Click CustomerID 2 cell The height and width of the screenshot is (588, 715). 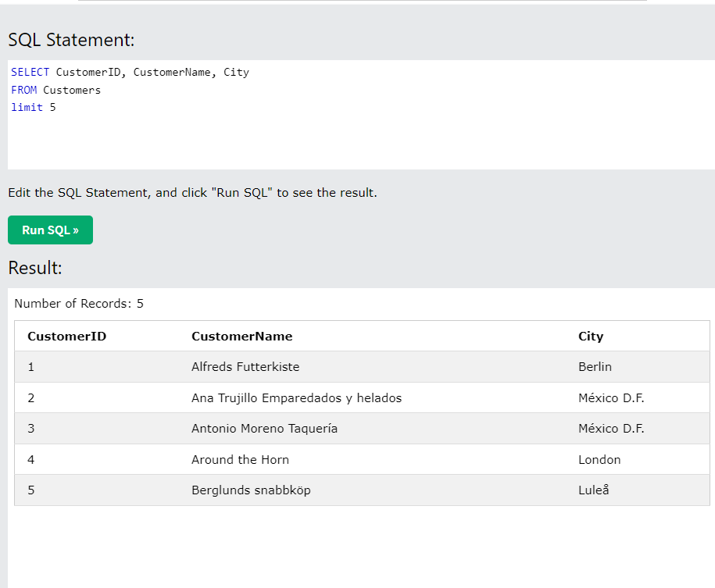[x=31, y=398]
